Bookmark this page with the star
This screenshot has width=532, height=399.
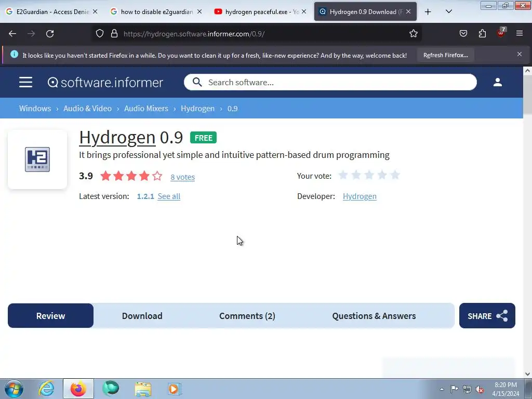tap(413, 34)
